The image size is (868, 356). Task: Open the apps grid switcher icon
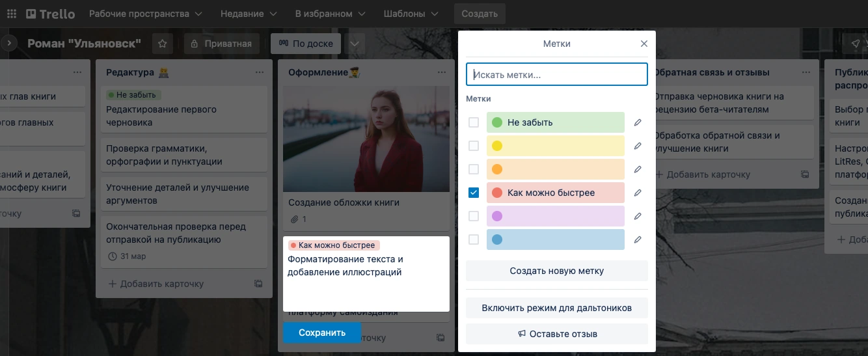click(12, 14)
